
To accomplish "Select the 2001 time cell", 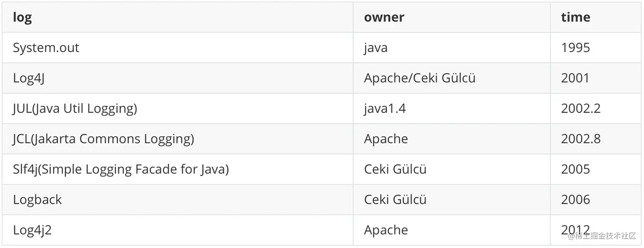I will point(575,78).
